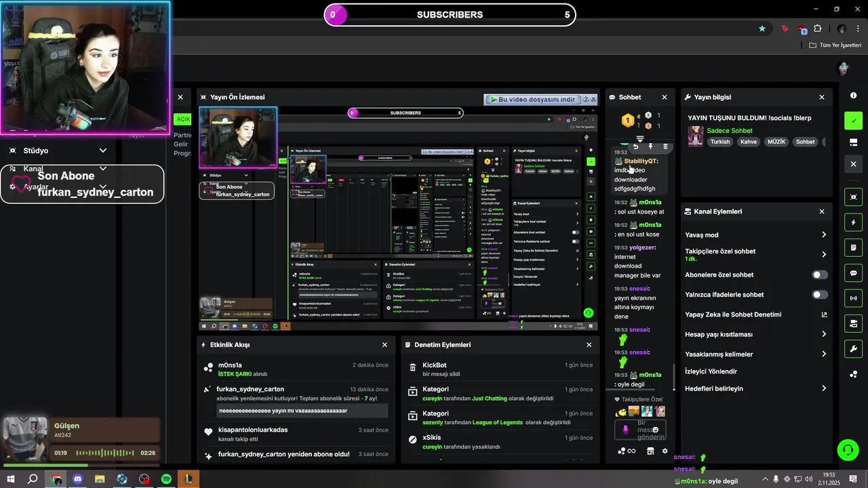Click the browser bookmark star icon
This screenshot has width=868, height=488.
(x=762, y=28)
